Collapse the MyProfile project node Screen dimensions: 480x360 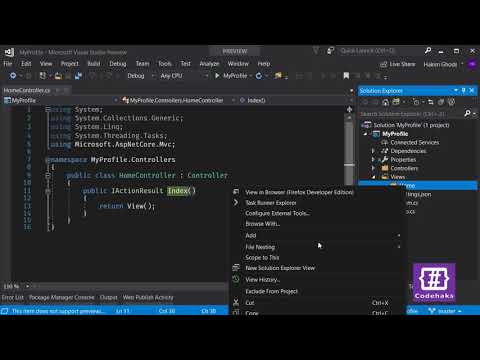366,134
